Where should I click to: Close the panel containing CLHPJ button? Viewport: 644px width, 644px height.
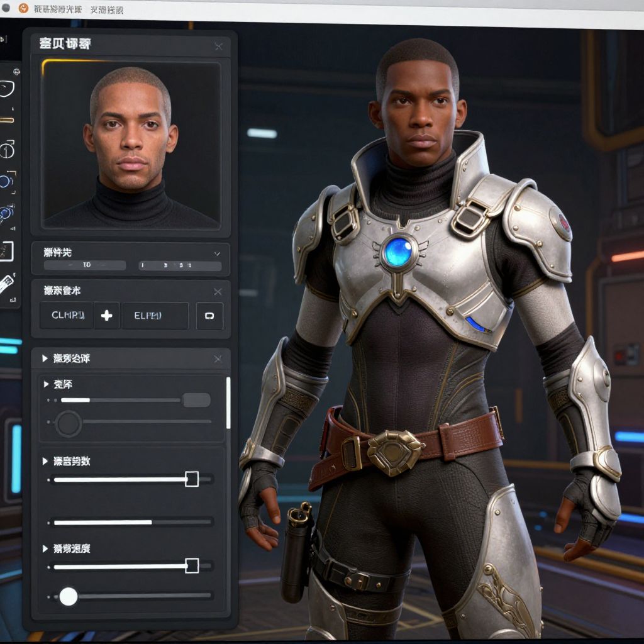click(x=218, y=291)
